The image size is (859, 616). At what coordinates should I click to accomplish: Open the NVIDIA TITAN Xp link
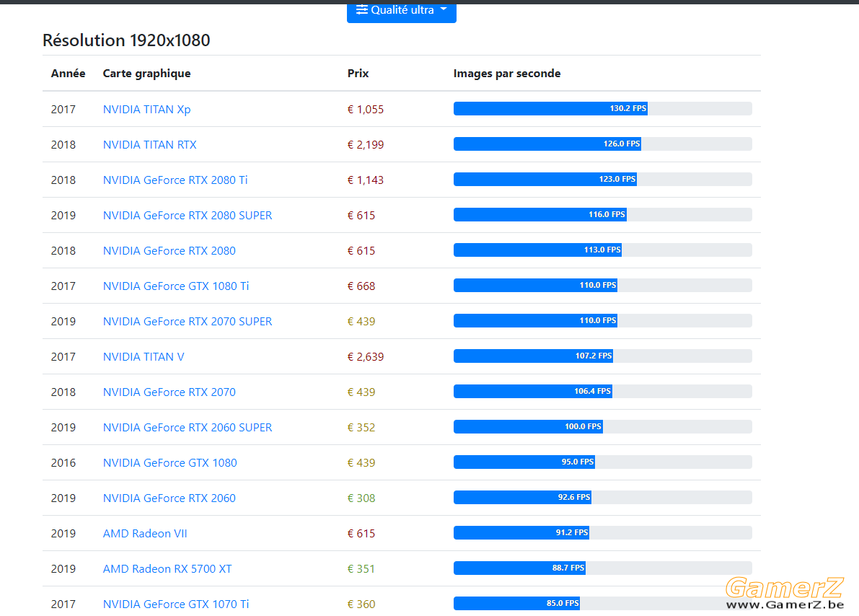[147, 109]
